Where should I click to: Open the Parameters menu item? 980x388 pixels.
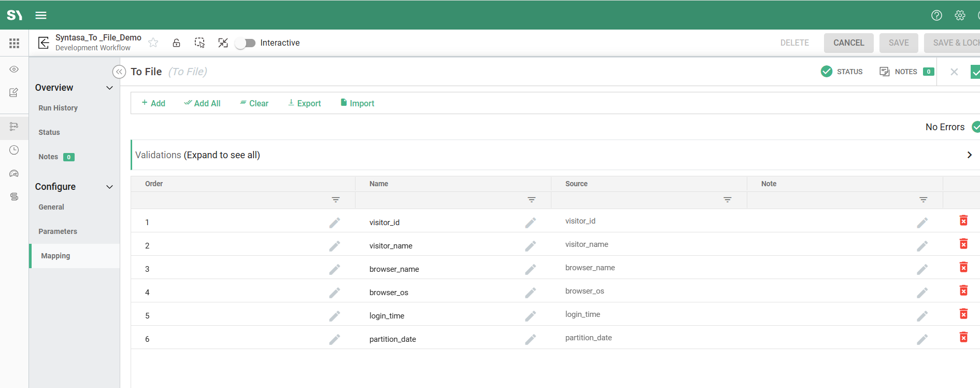click(x=58, y=231)
